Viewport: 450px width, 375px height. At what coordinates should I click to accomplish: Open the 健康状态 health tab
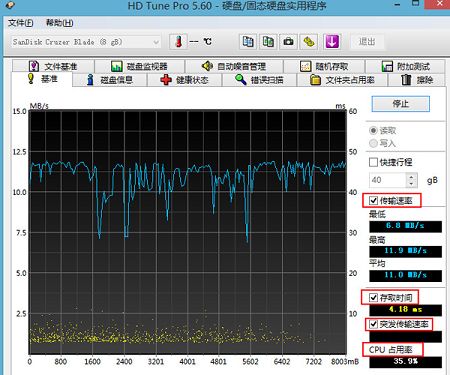[185, 80]
